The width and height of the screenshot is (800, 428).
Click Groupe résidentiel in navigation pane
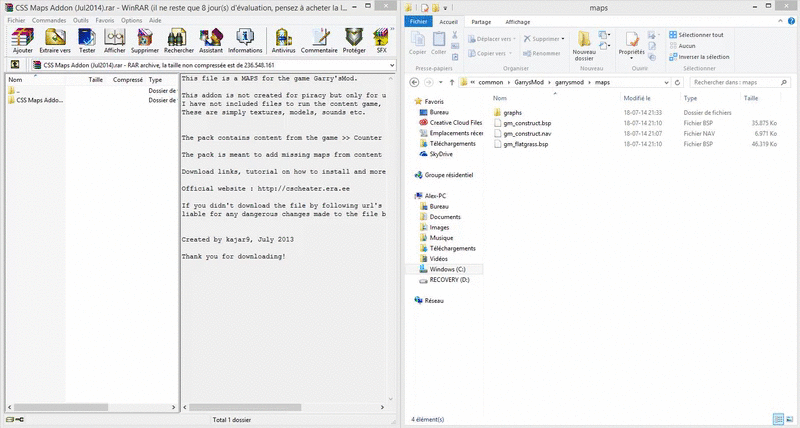444,175
